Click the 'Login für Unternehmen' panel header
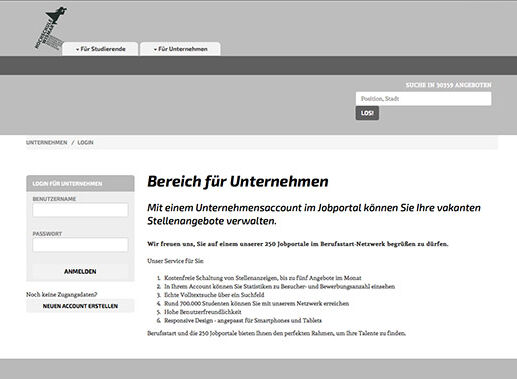Viewport: 517px width, 379px height. (80, 184)
